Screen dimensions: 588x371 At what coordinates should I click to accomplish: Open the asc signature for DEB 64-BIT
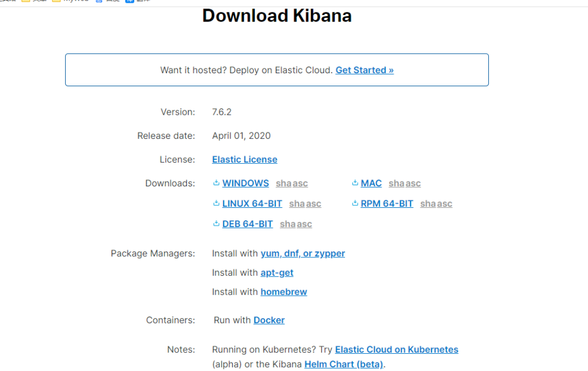tap(304, 225)
